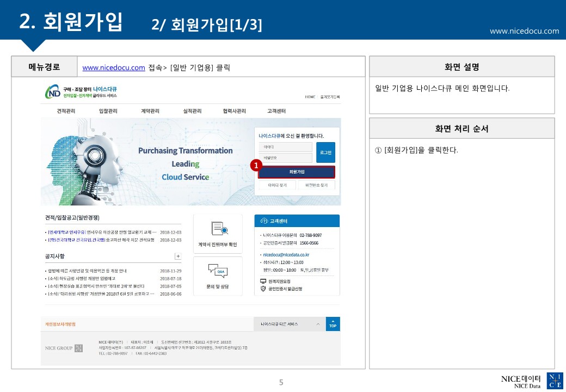Open the 고객센터 top menu
Screen dimensions: 566x392
point(276,111)
